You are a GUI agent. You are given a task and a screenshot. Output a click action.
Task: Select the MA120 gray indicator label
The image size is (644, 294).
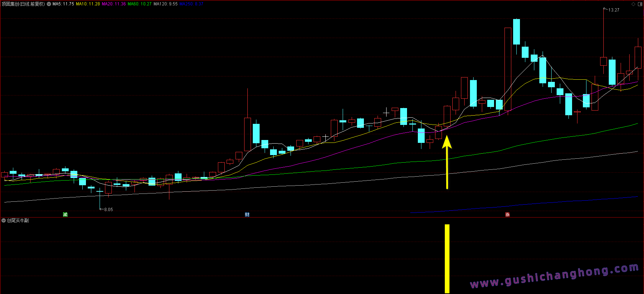pos(165,4)
